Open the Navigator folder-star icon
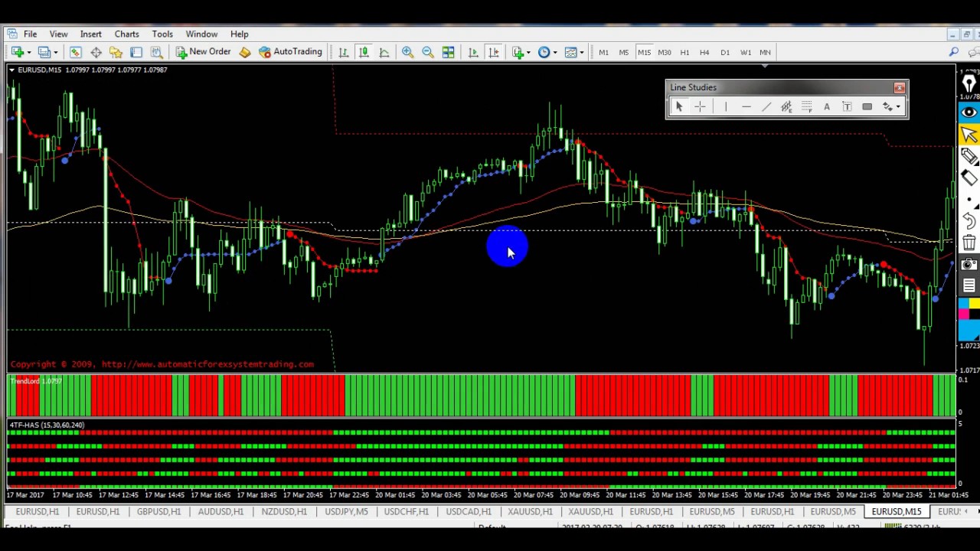980x551 pixels. pyautogui.click(x=116, y=52)
